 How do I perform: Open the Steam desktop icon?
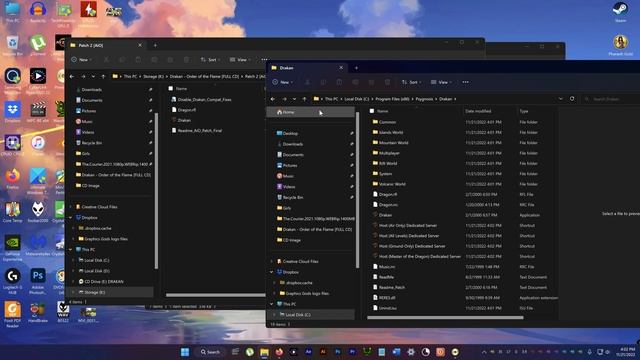click(620, 11)
